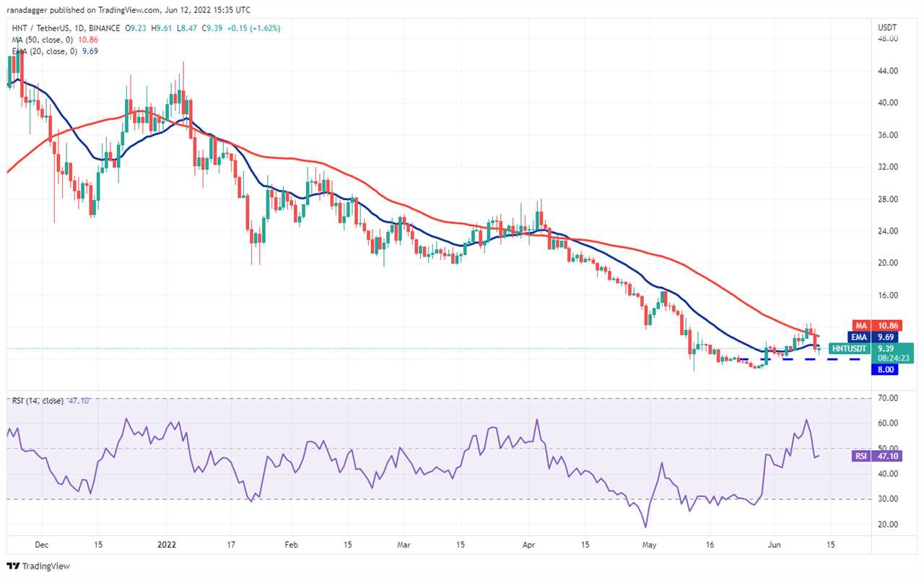
Task: Click the 44.00 price axis value
Action: 887,71
